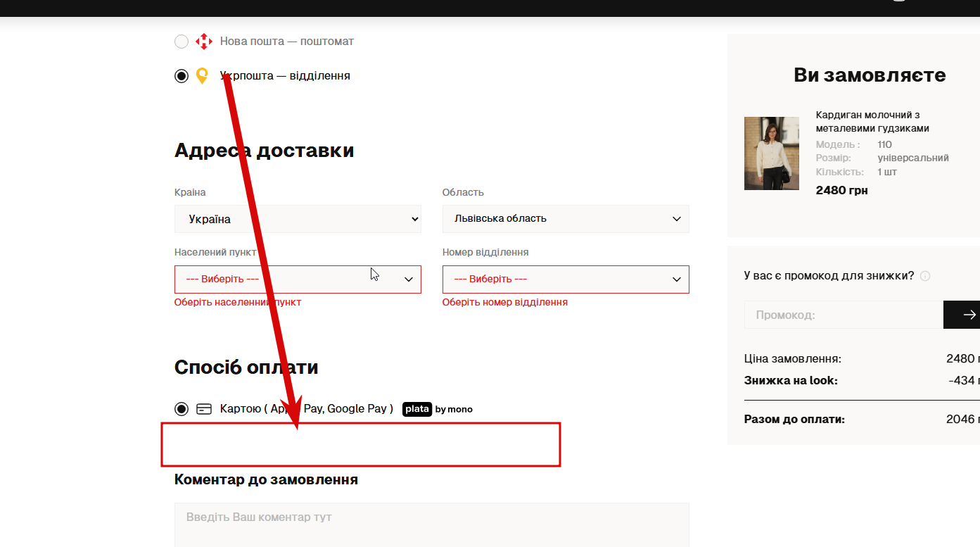Image resolution: width=980 pixels, height=547 pixels.
Task: Apply promo code with the arrow button
Action: (x=962, y=315)
